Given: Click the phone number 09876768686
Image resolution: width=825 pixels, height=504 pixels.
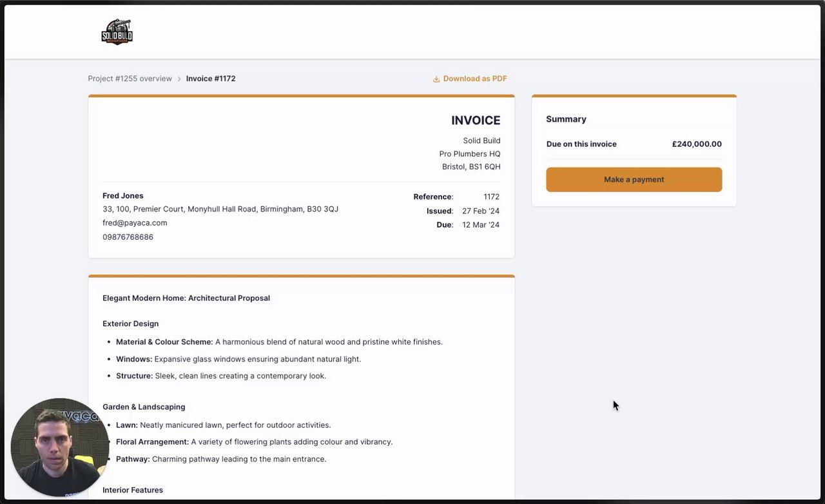Looking at the screenshot, I should click(128, 237).
